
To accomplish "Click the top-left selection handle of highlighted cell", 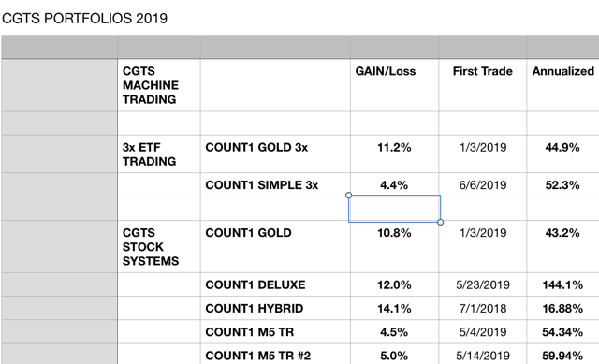I will click(x=348, y=196).
